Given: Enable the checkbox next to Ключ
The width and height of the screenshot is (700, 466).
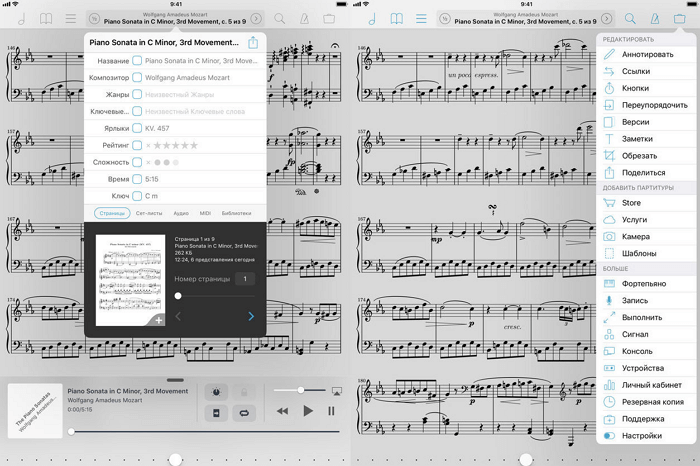Looking at the screenshot, I should click(137, 195).
